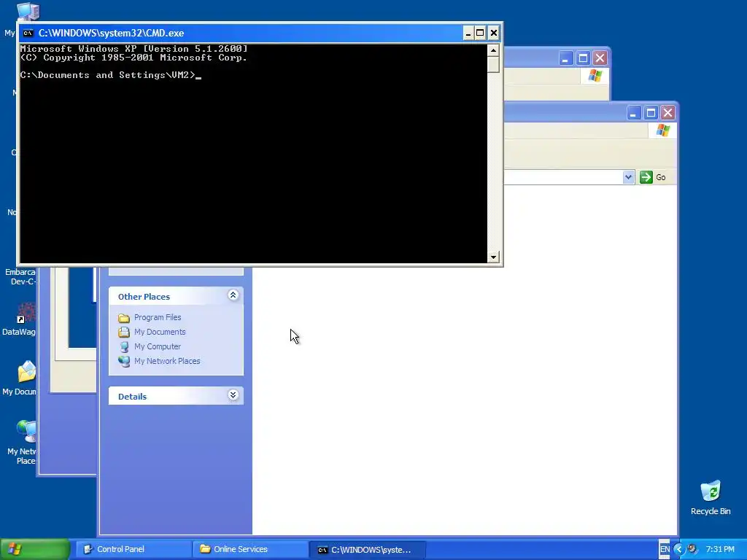This screenshot has width=747, height=560.
Task: Switch to Control Panel taskbar button
Action: point(133,549)
